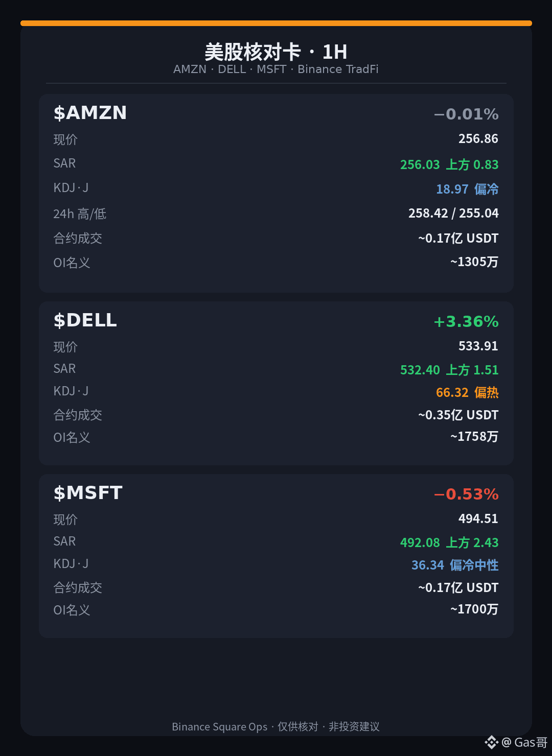Click the MSFT KDJ·J 36.34 偏冷中性
This screenshot has height=756, width=552.
point(455,565)
